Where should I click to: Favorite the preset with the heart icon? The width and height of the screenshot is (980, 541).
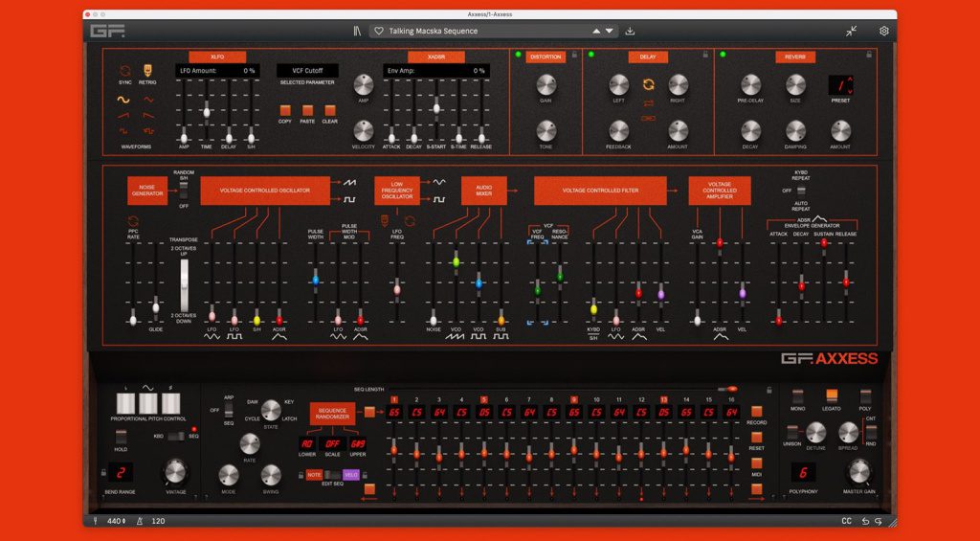click(378, 31)
